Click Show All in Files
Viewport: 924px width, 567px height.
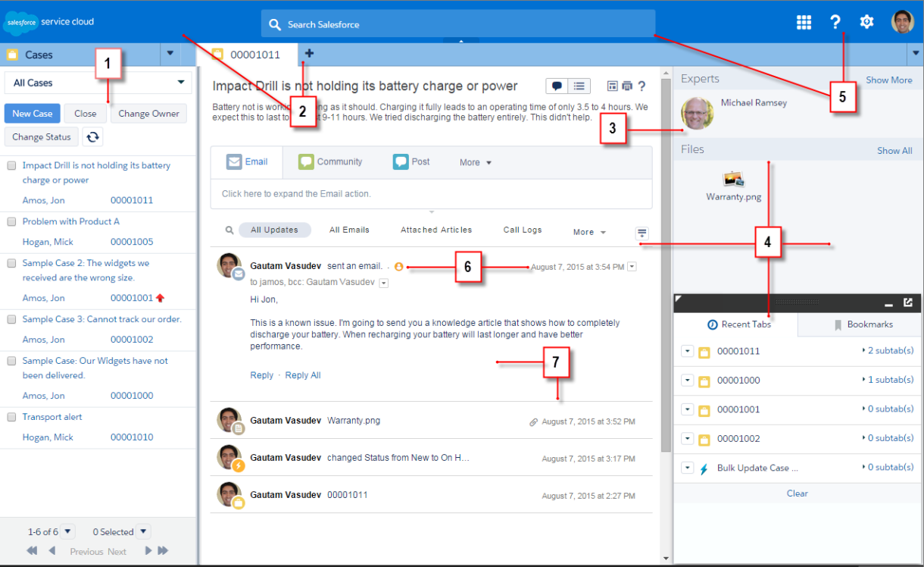pyautogui.click(x=894, y=151)
